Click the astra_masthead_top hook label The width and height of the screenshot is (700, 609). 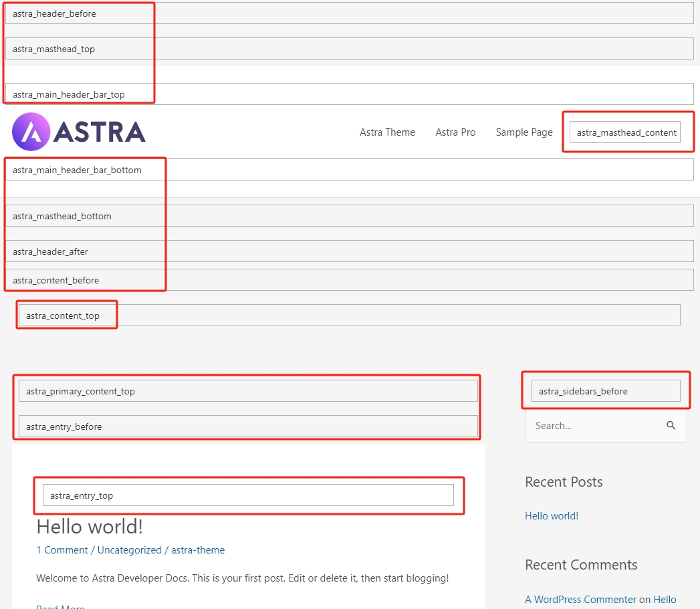53,49
